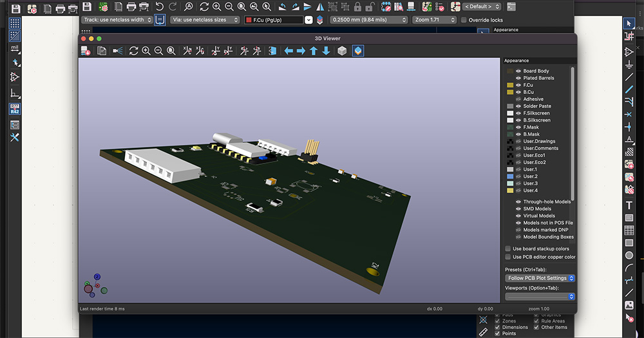Toggle grid display on left toolbar

(x=15, y=23)
